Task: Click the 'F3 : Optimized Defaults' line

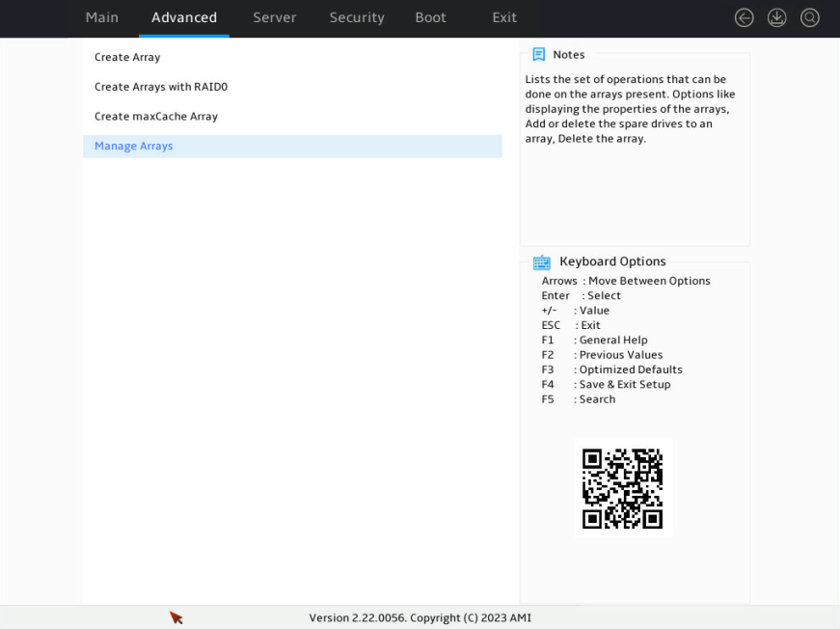Action: [x=611, y=369]
